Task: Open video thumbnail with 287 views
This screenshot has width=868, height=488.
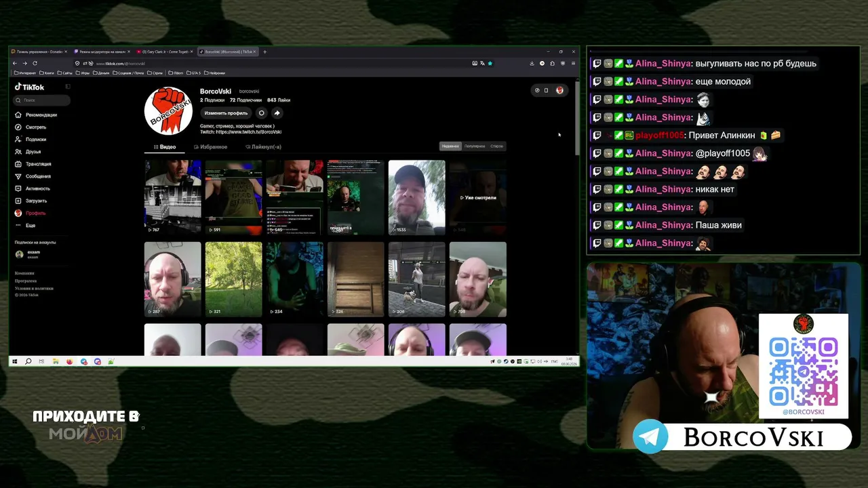Action: pos(173,279)
